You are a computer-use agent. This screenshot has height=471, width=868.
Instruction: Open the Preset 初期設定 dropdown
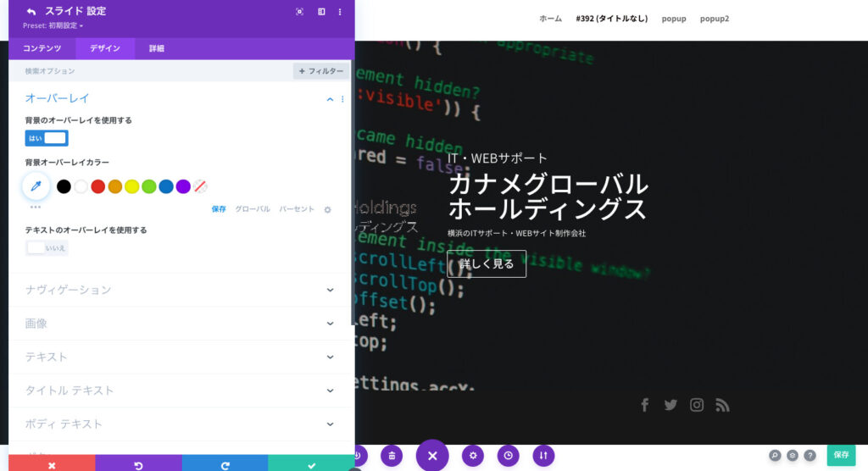pyautogui.click(x=53, y=25)
